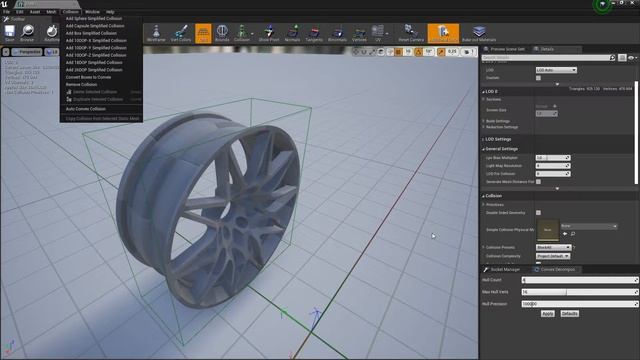Choose Add Sphere Simplified Collision

click(94, 18)
